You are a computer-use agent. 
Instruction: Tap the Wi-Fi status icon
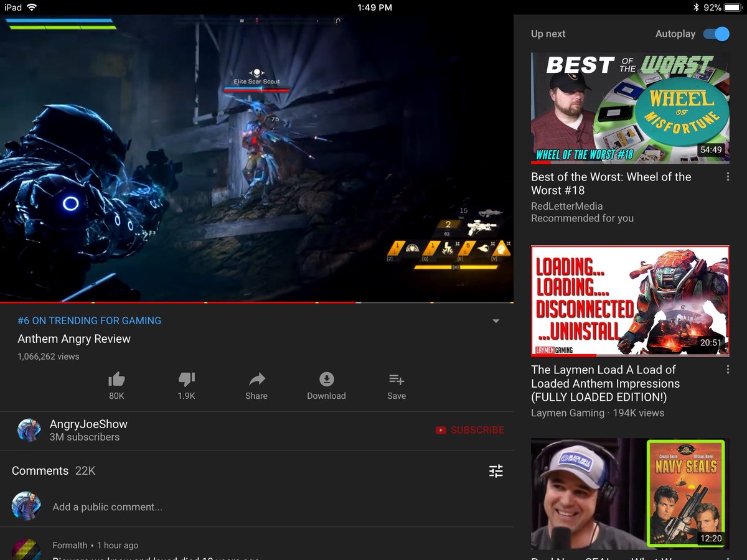point(32,7)
